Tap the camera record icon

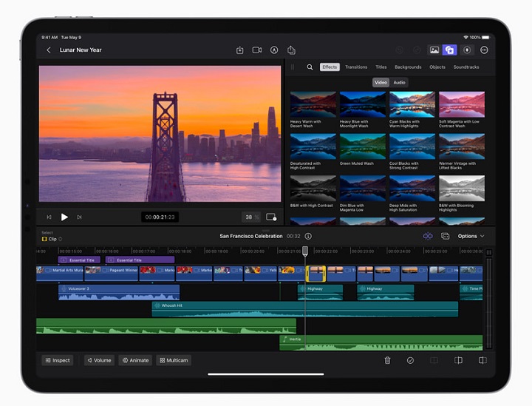pos(257,50)
